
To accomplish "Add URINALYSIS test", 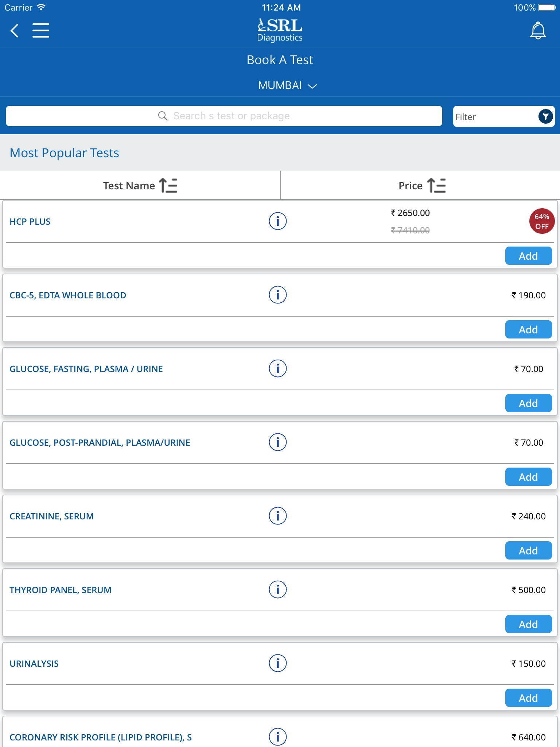I will pos(528,698).
